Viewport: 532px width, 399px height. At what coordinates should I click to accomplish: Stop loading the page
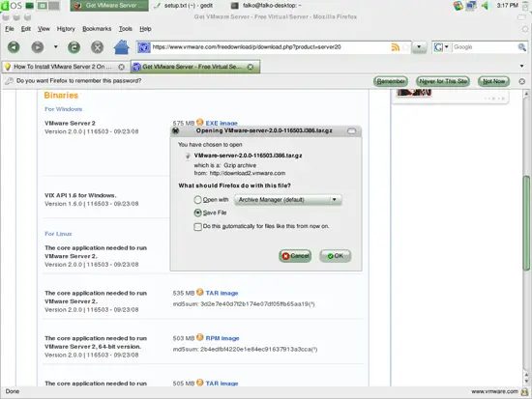(98, 47)
